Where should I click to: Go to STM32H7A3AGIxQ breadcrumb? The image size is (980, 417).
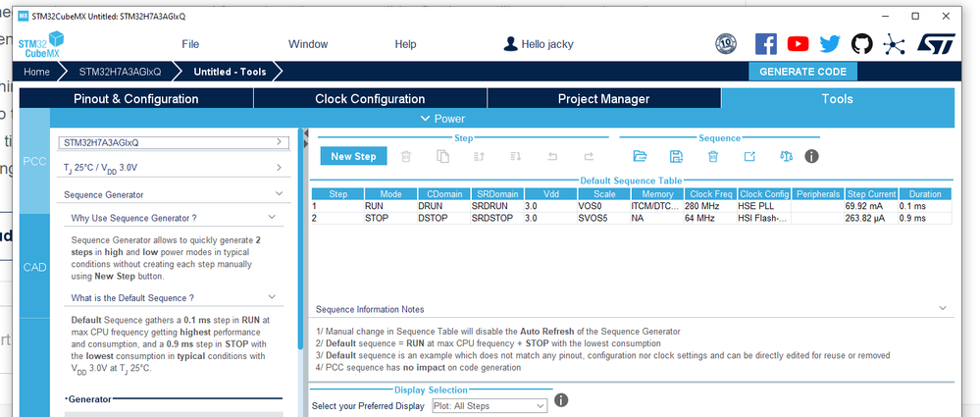pyautogui.click(x=120, y=72)
